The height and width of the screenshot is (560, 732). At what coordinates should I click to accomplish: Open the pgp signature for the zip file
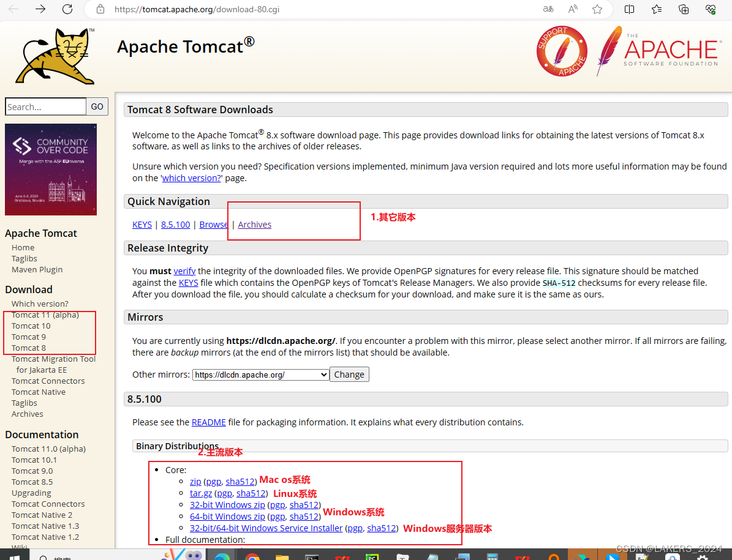pyautogui.click(x=213, y=482)
